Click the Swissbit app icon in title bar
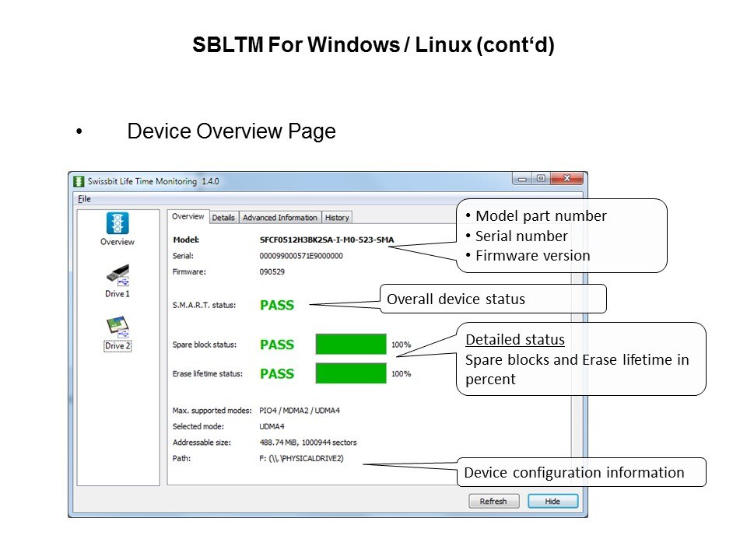747x560 pixels. point(79,181)
